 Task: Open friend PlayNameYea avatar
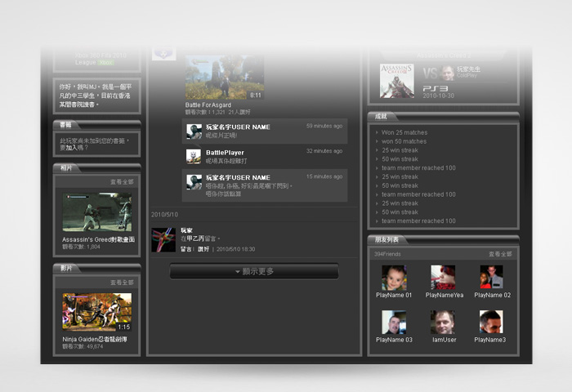[x=443, y=278]
